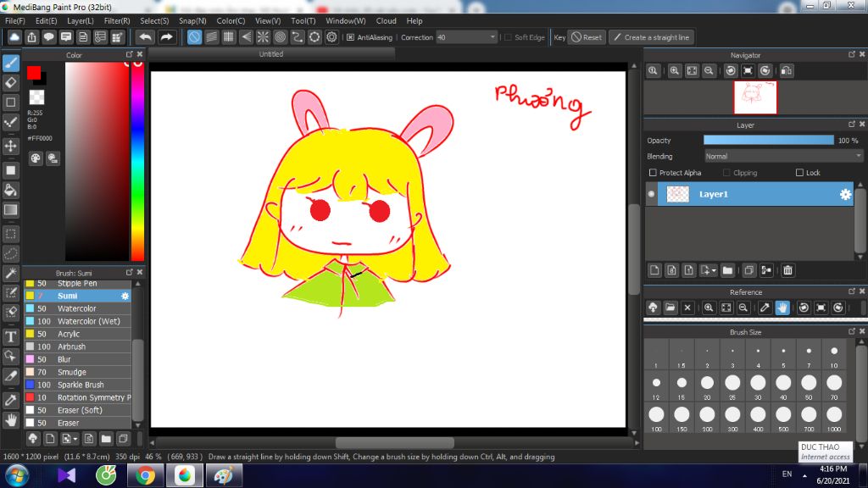Image resolution: width=868 pixels, height=488 pixels.
Task: Select the Move tool
Action: tap(10, 146)
